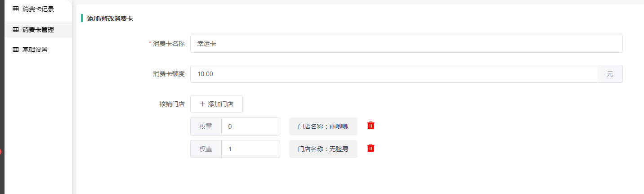Click the table icon beside 基础设置
644x194 pixels.
pos(16,50)
